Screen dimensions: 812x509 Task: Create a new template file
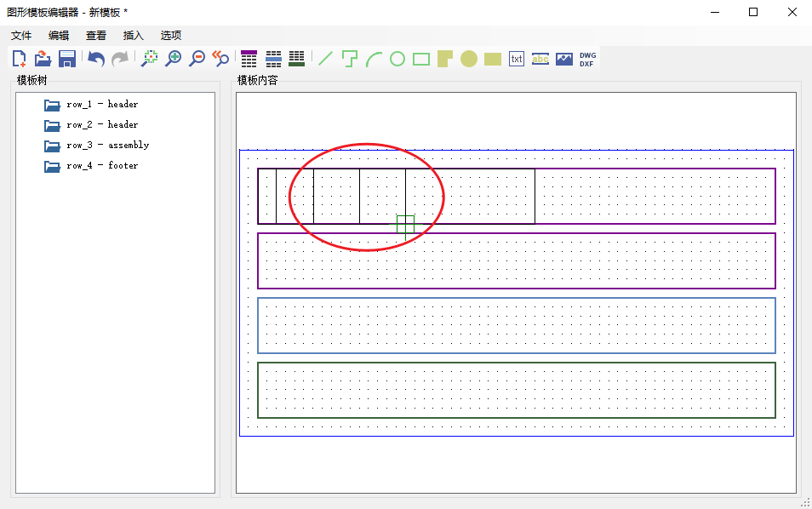(20, 59)
